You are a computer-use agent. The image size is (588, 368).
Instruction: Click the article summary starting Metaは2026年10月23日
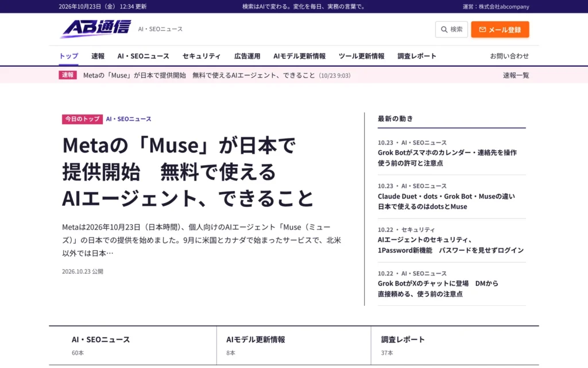[x=202, y=240]
